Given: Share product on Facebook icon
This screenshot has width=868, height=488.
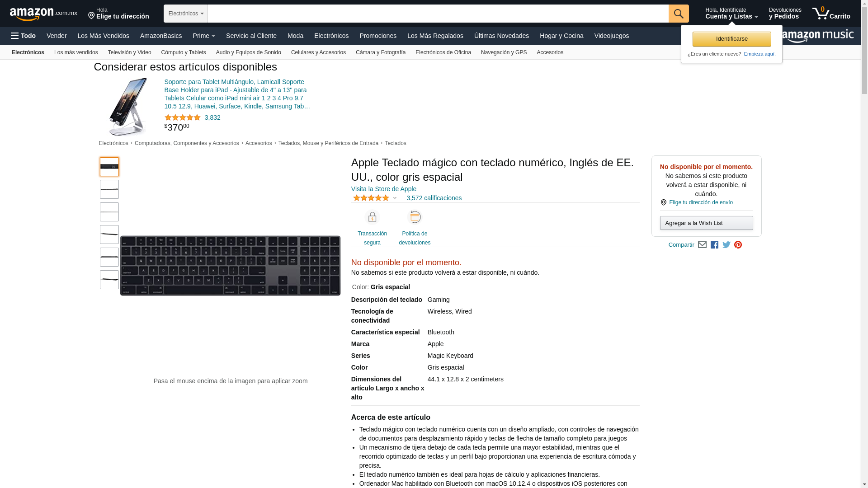Looking at the screenshot, I should [714, 245].
